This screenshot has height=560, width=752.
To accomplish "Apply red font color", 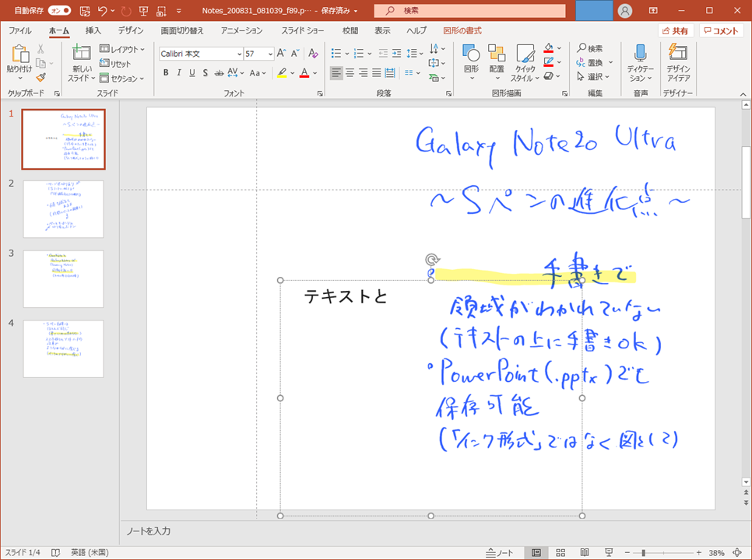I will [304, 73].
